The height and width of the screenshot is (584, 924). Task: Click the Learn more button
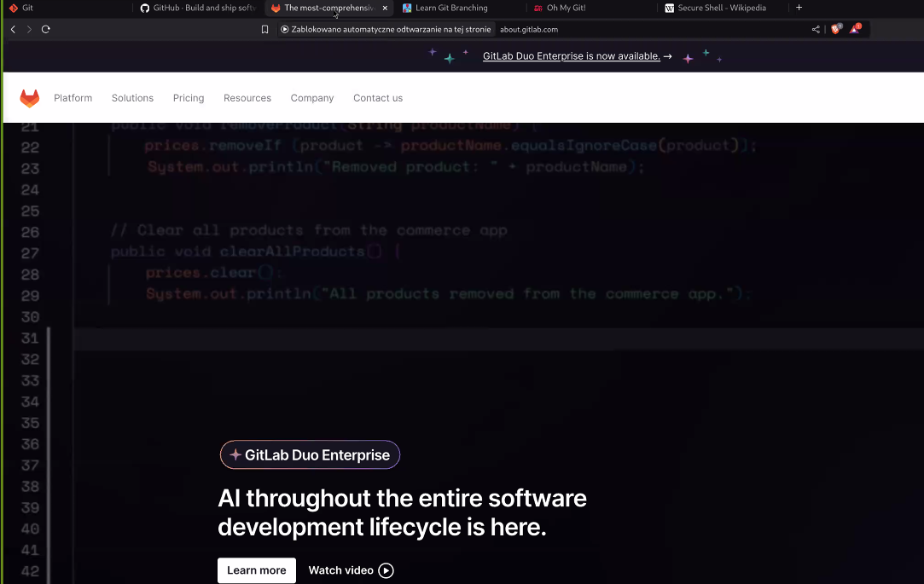point(257,570)
